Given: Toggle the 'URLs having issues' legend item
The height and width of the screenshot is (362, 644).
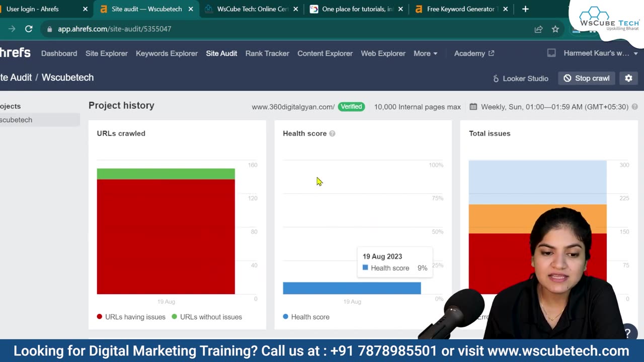Looking at the screenshot, I should point(131,317).
